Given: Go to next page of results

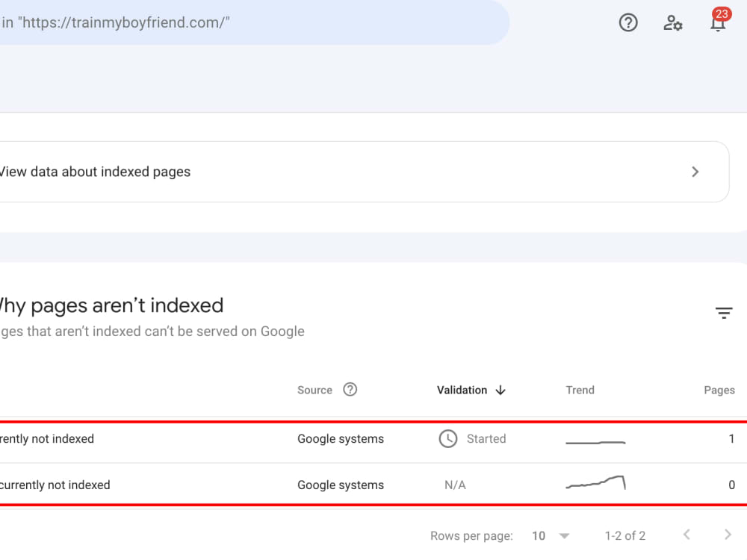Looking at the screenshot, I should pos(728,535).
